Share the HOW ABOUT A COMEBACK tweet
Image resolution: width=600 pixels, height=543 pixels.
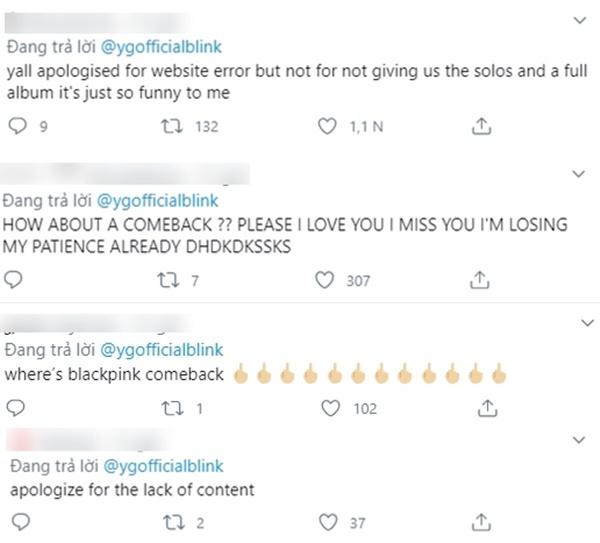coord(481,281)
